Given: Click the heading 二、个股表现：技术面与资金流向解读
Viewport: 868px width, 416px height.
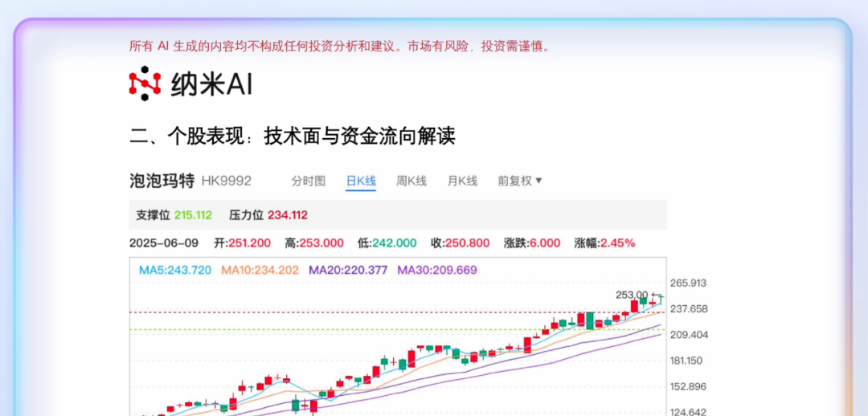Looking at the screenshot, I should (x=293, y=136).
